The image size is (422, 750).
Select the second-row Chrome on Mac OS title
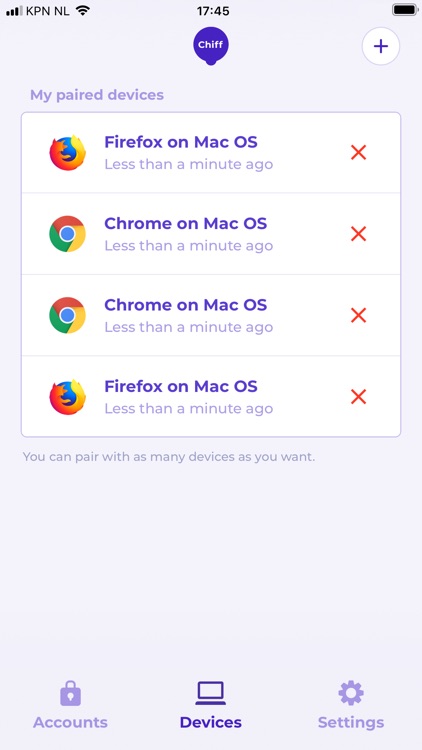(x=186, y=223)
